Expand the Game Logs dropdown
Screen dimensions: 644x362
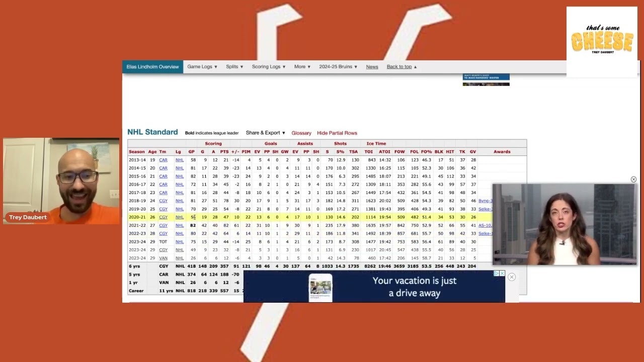click(202, 67)
